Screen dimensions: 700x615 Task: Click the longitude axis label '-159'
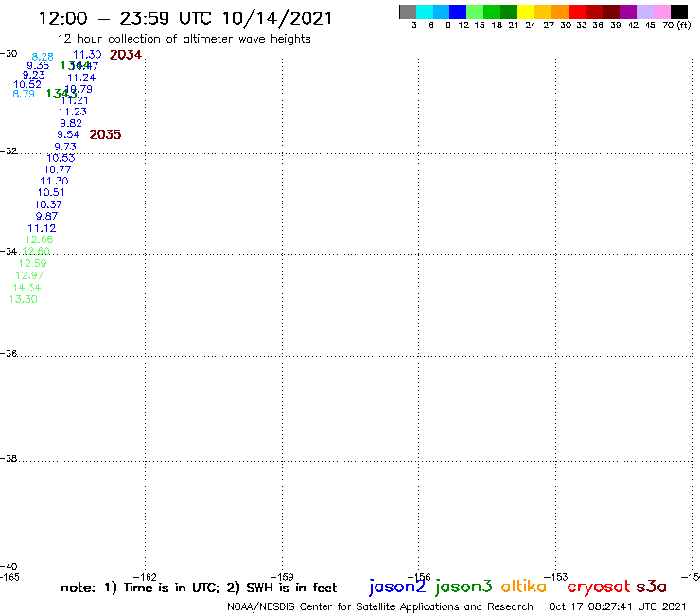(282, 577)
